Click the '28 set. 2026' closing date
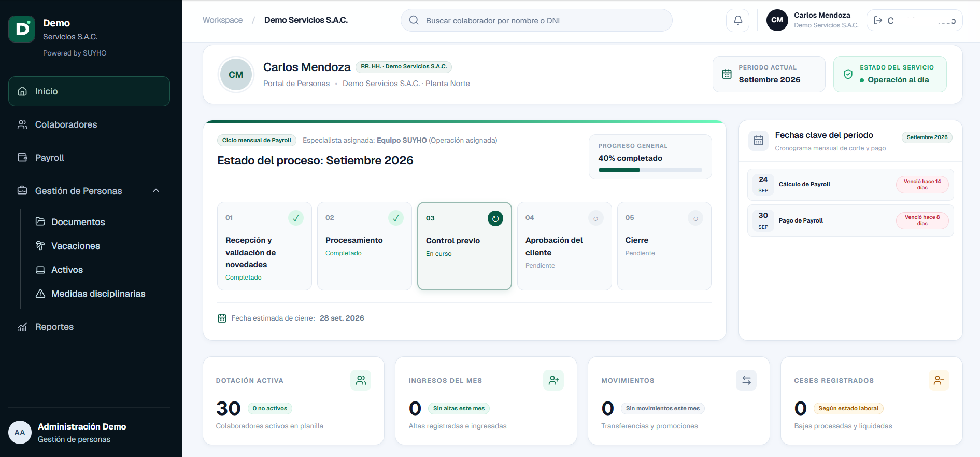980x457 pixels. [342, 318]
